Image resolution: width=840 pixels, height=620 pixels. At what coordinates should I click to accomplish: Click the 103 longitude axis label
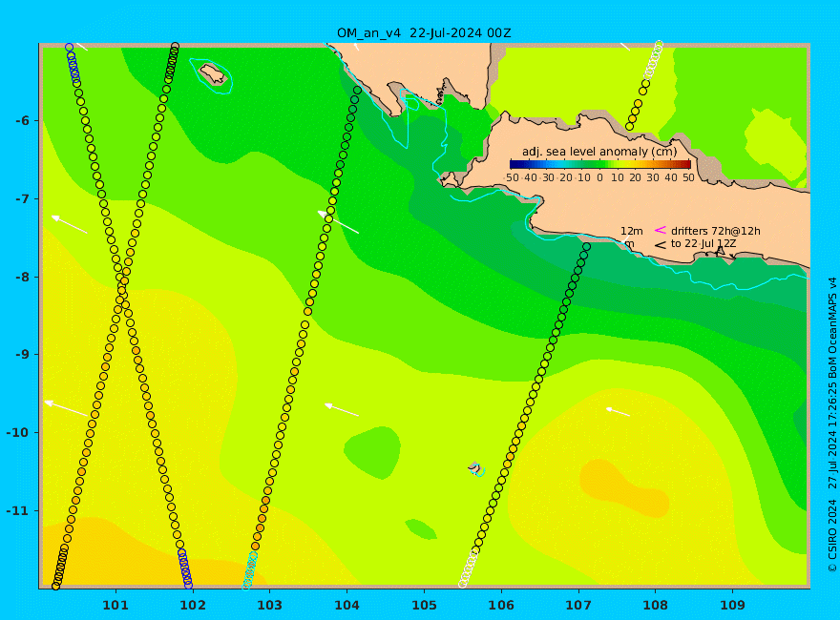click(269, 605)
